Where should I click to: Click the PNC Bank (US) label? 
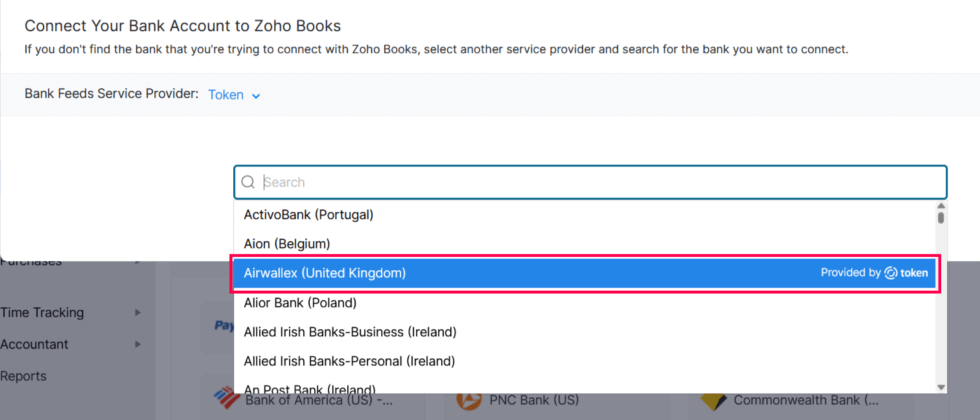tap(534, 401)
